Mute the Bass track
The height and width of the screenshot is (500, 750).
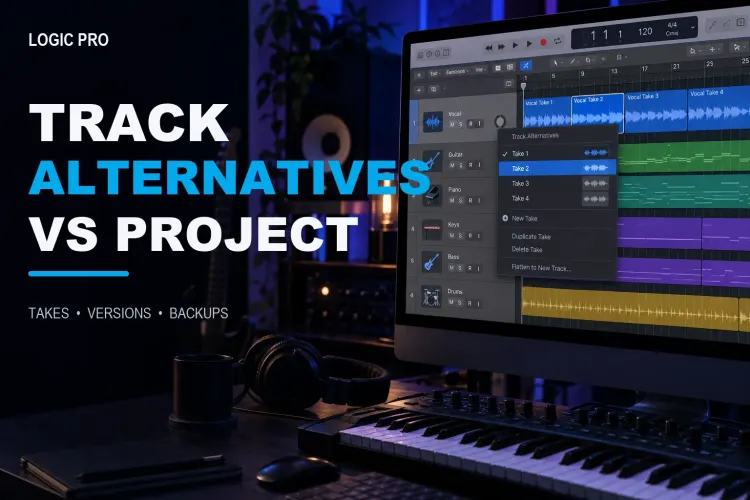point(451,268)
